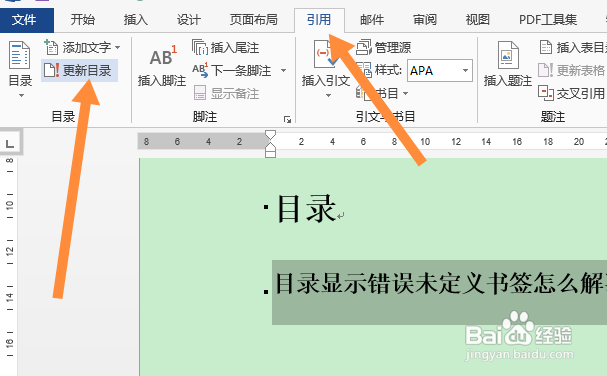Expand the 插入引文 dropdown arrow

click(328, 95)
